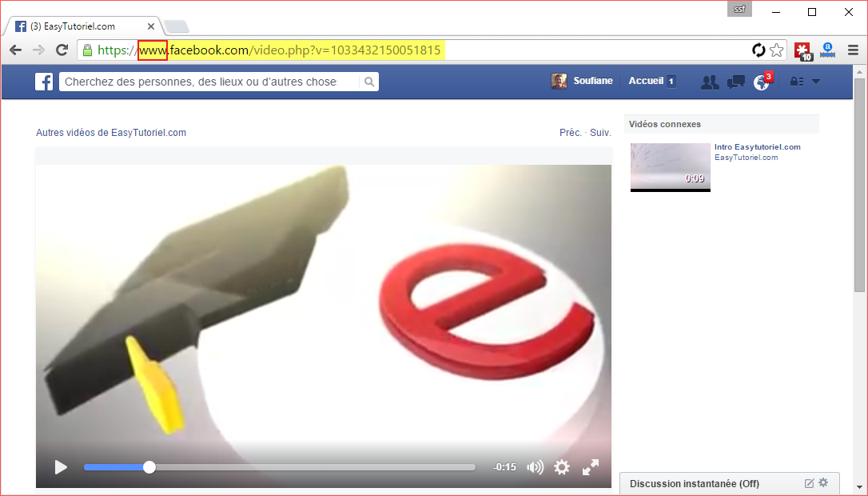Select the (3) EasyTutoriel.com browser tab
868x496 pixels.
[83, 26]
